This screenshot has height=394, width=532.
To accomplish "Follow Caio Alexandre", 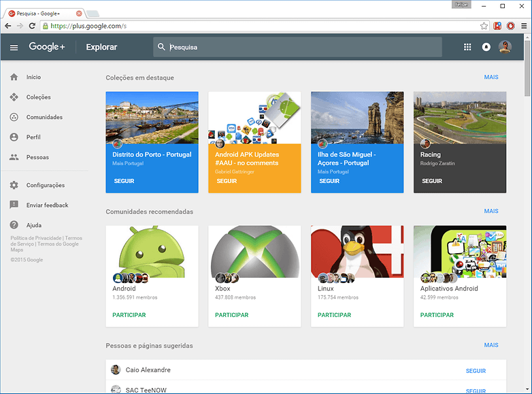I will click(476, 371).
